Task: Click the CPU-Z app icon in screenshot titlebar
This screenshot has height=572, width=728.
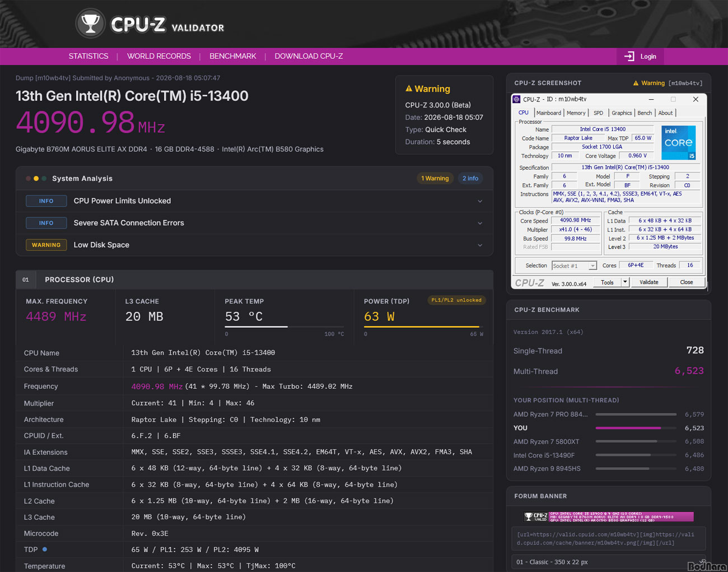Action: (516, 99)
